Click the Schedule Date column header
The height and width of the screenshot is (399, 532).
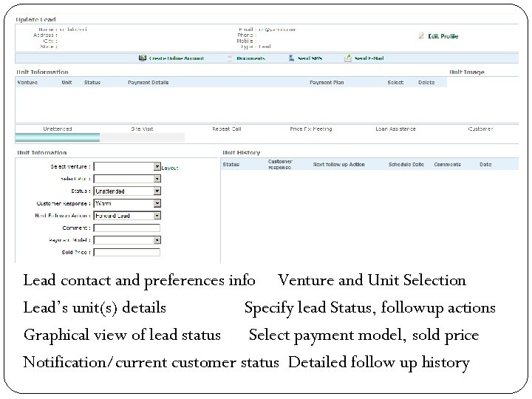click(x=406, y=164)
